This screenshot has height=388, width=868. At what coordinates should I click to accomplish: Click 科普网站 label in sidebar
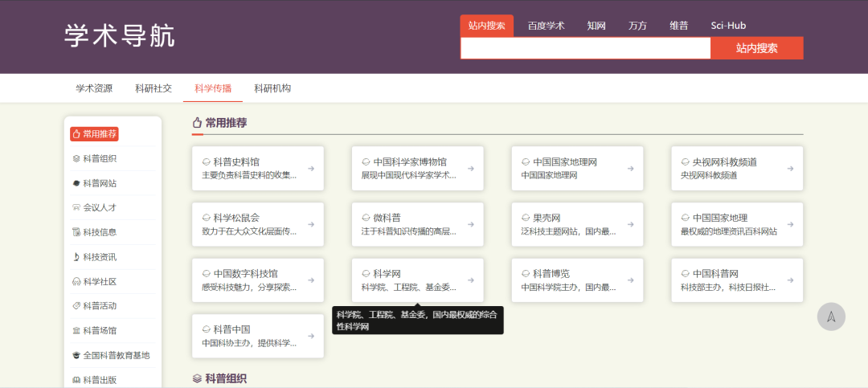[100, 183]
